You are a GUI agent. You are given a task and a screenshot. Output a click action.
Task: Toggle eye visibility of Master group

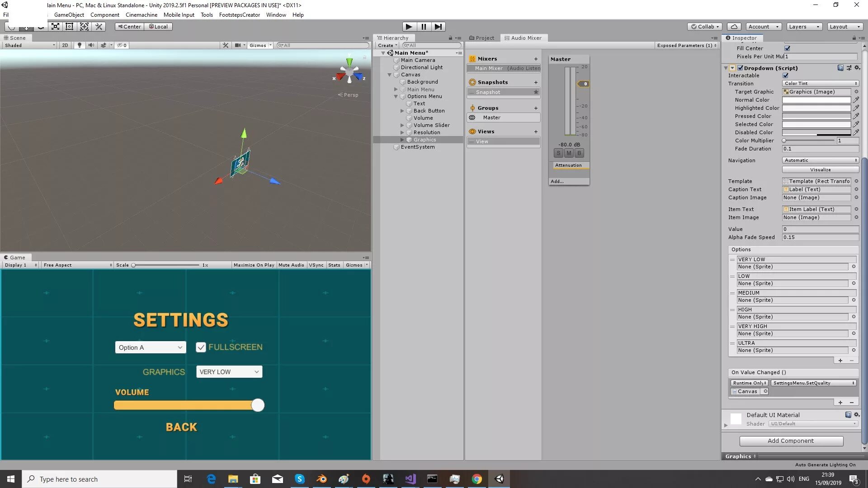point(472,117)
